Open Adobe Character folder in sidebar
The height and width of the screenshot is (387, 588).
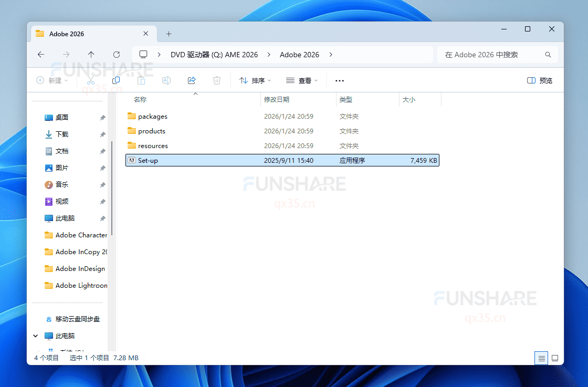(75, 235)
